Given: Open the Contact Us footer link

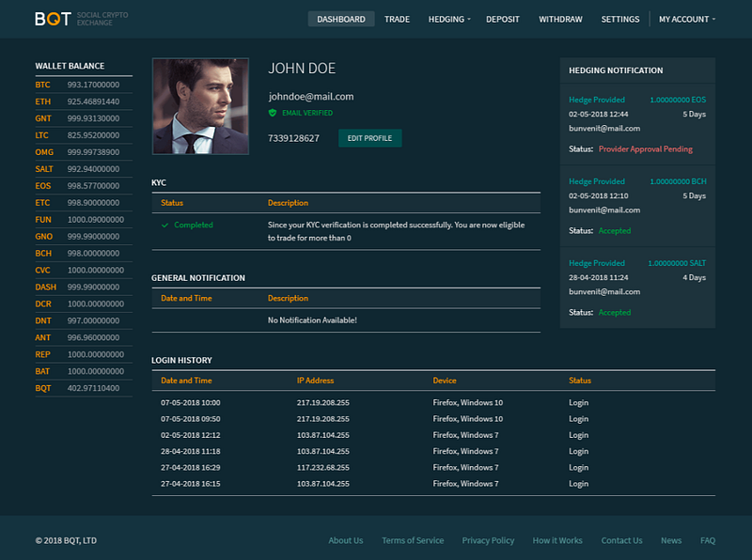Looking at the screenshot, I should [x=621, y=540].
